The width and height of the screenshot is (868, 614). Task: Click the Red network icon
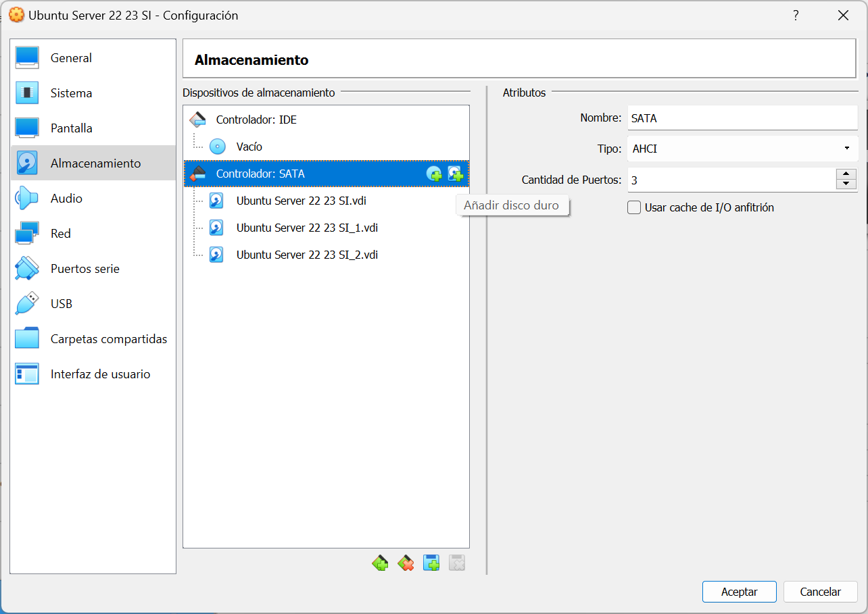[27, 234]
